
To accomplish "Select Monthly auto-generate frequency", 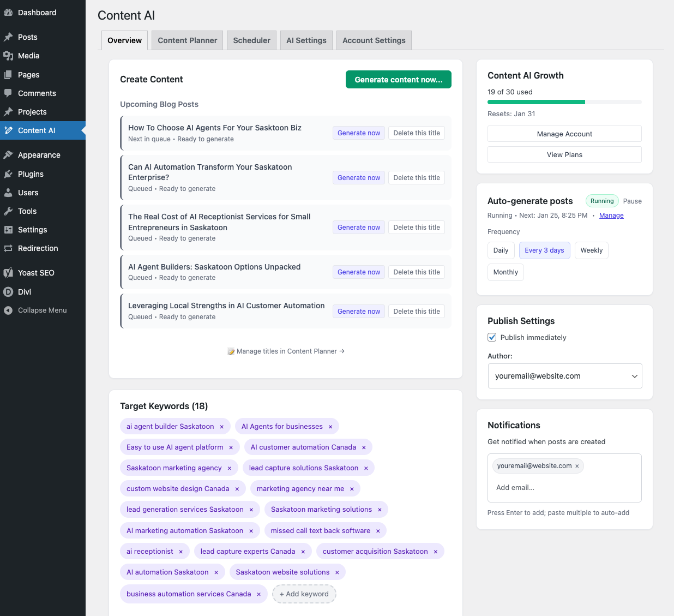I will (505, 272).
